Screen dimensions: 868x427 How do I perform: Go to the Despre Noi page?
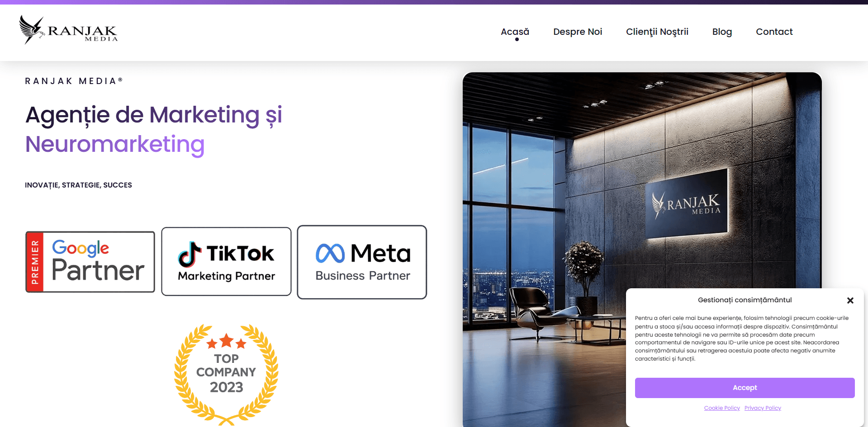(x=578, y=32)
